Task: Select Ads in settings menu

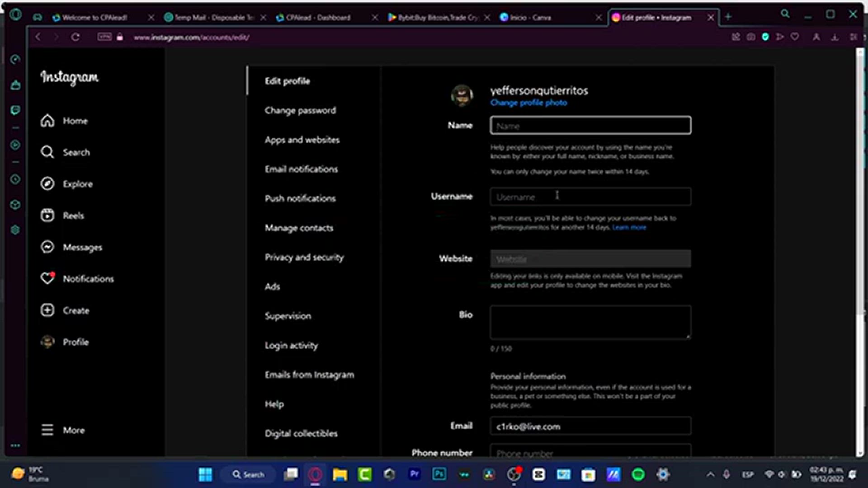Action: pyautogui.click(x=273, y=286)
